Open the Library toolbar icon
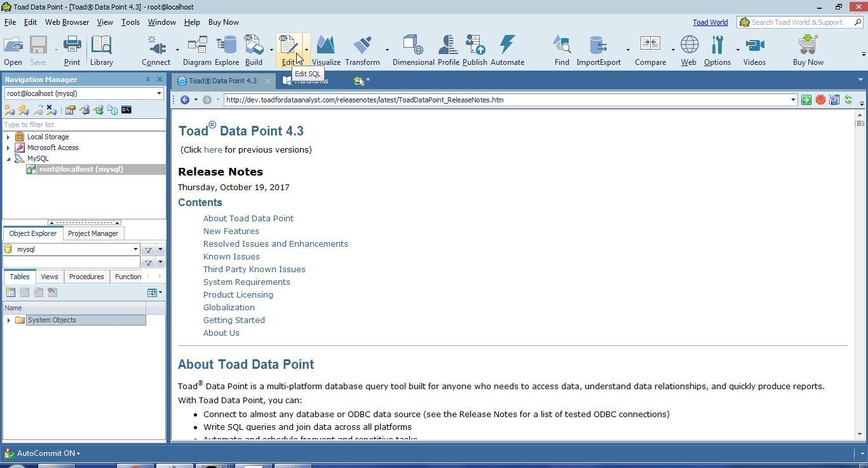Image resolution: width=868 pixels, height=468 pixels. pos(101,50)
